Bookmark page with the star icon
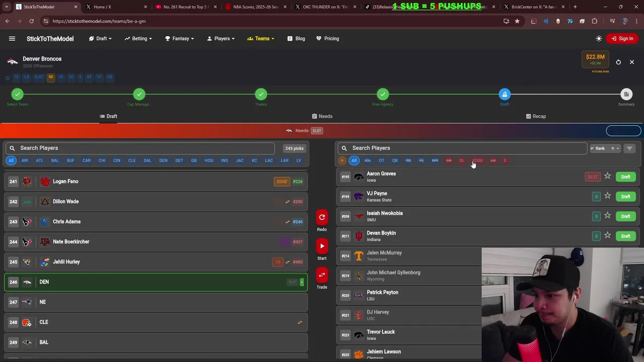Image resolution: width=644 pixels, height=362 pixels. 517,21
